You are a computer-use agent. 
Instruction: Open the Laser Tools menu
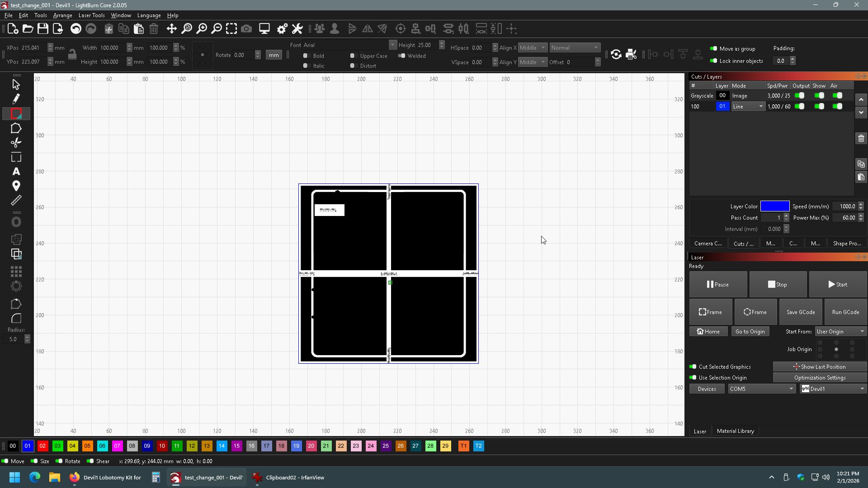pos(91,15)
